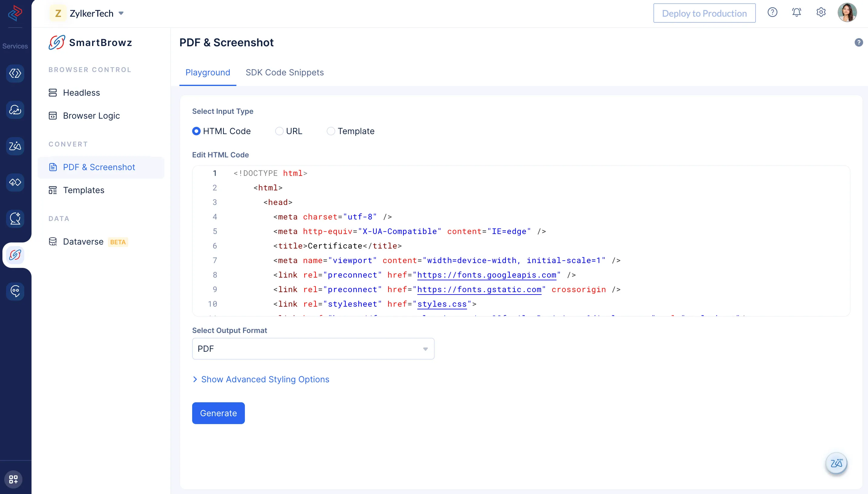The width and height of the screenshot is (868, 494).
Task: Open the all services grid icon
Action: (13, 479)
